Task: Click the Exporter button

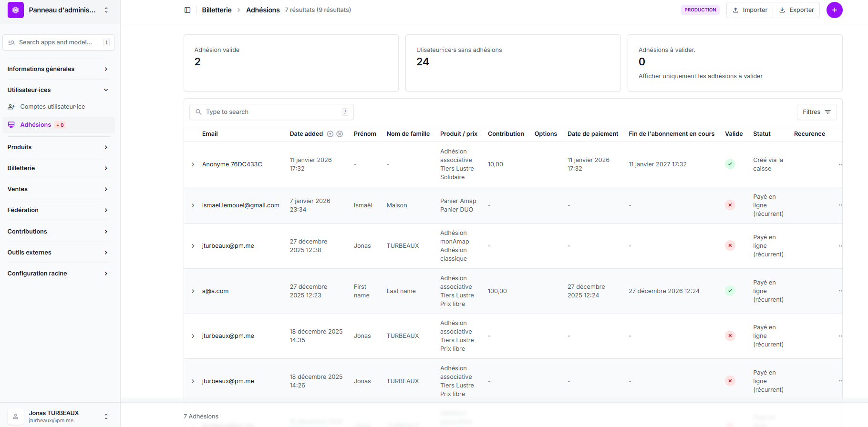Action: click(796, 10)
